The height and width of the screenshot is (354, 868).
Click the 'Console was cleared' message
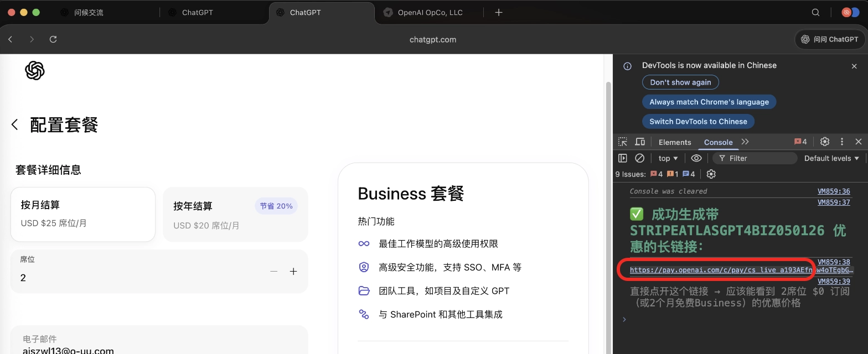click(x=668, y=191)
